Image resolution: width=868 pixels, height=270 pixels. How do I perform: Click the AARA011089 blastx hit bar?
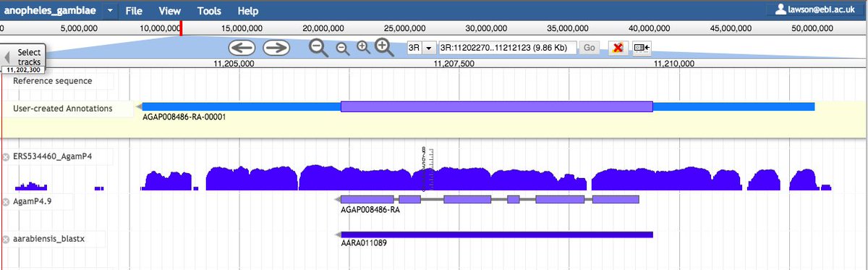(x=496, y=235)
